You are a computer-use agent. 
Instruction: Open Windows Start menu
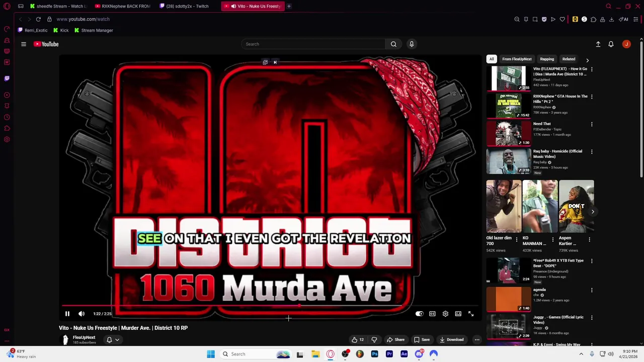pyautogui.click(x=211, y=354)
